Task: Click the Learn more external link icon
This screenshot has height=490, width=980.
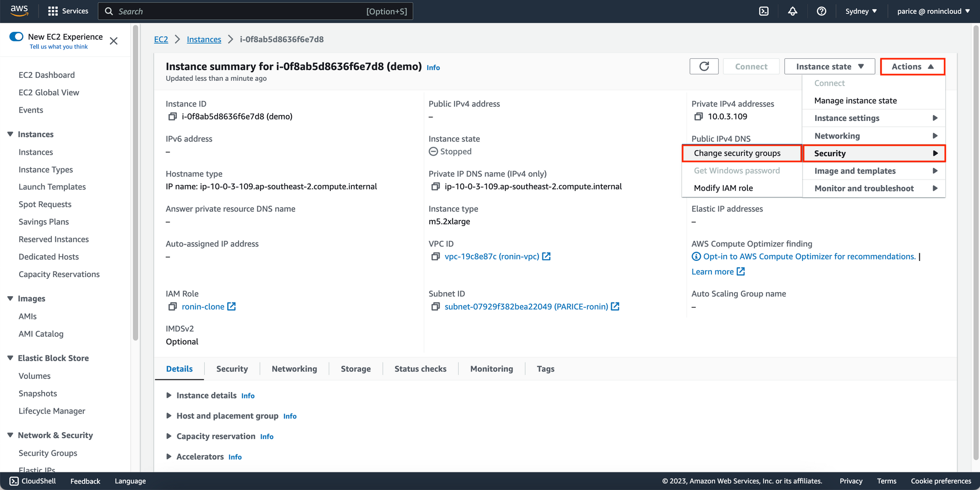Action: tap(741, 271)
